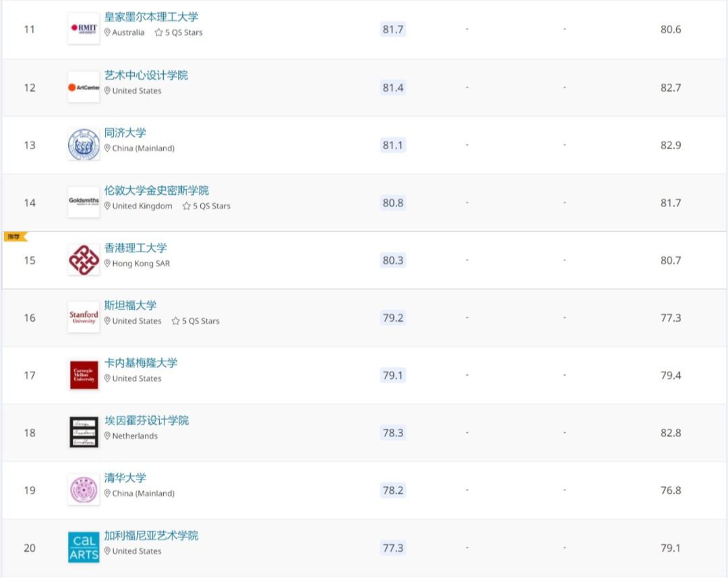
Task: Click the 77.3 score for CalArts
Action: [x=392, y=548]
